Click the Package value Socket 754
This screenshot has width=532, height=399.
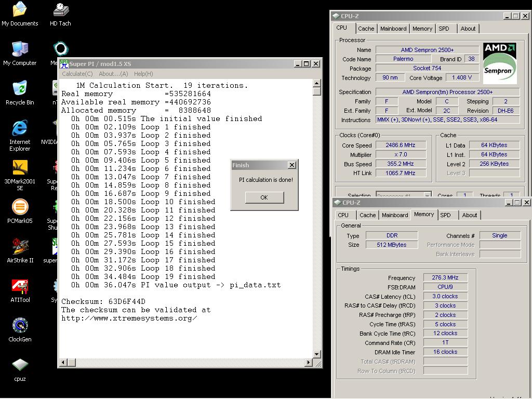point(427,68)
